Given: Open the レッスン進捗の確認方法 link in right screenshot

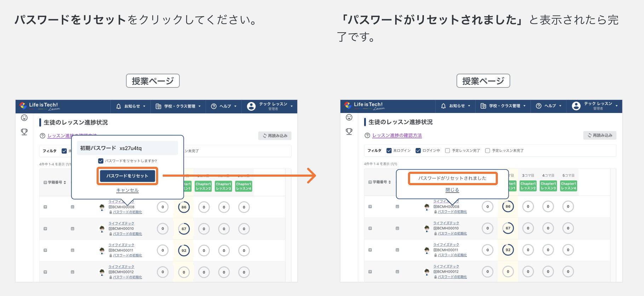Looking at the screenshot, I should click(397, 136).
